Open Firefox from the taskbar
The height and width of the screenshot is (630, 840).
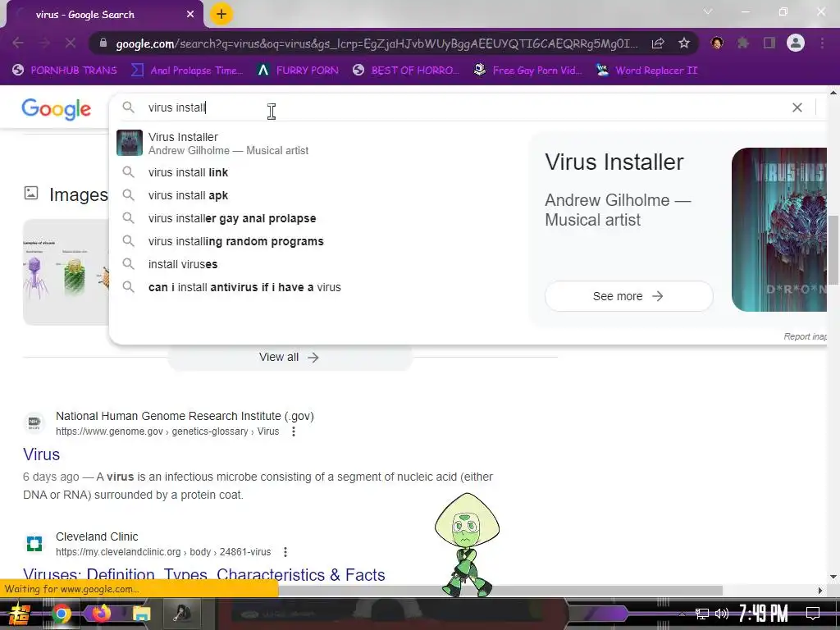(x=101, y=613)
